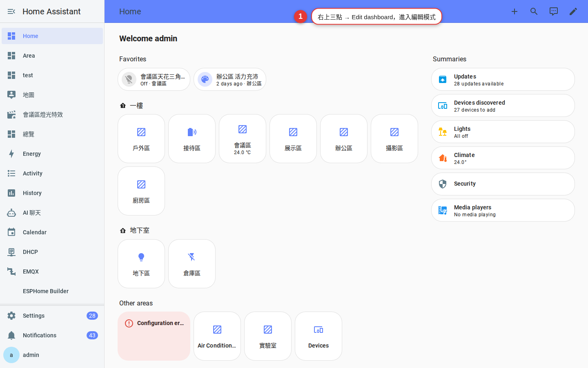Click the DHCP network icon
The image size is (588, 368).
[11, 252]
